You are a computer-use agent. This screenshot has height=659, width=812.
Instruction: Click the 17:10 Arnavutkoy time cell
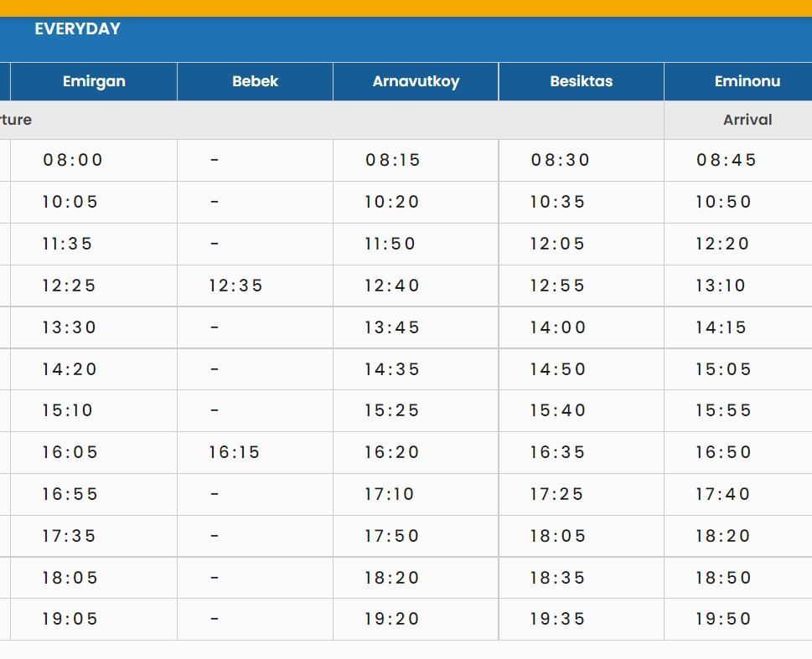tap(389, 494)
